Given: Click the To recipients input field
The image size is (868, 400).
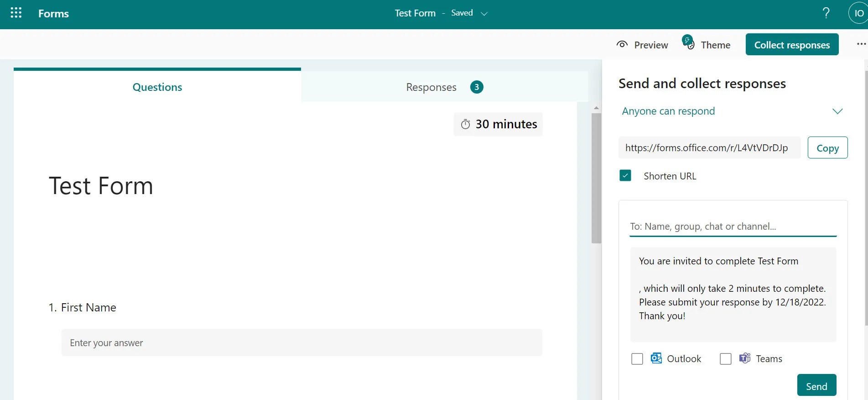Looking at the screenshot, I should 733,226.
